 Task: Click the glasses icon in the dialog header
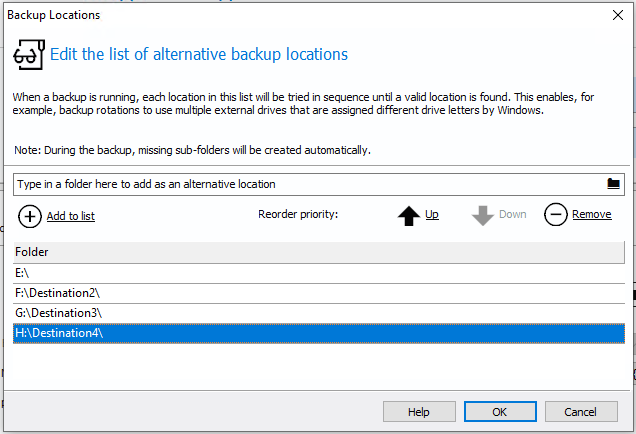click(x=29, y=54)
